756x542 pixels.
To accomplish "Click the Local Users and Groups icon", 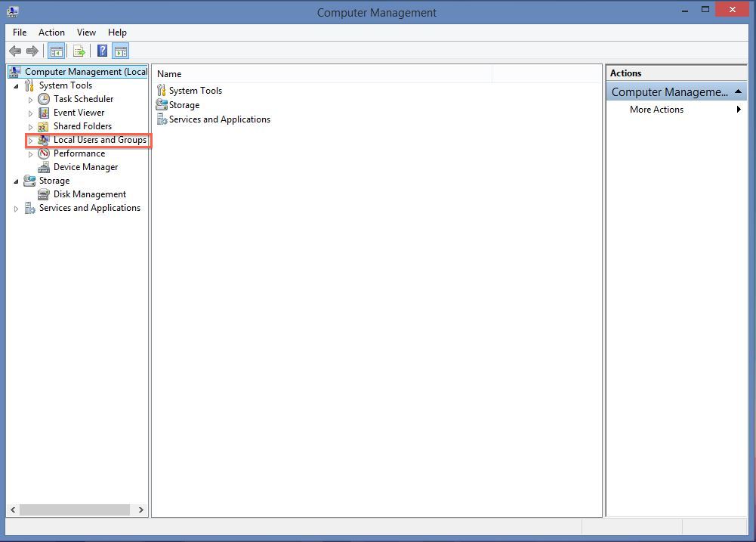I will (x=43, y=140).
